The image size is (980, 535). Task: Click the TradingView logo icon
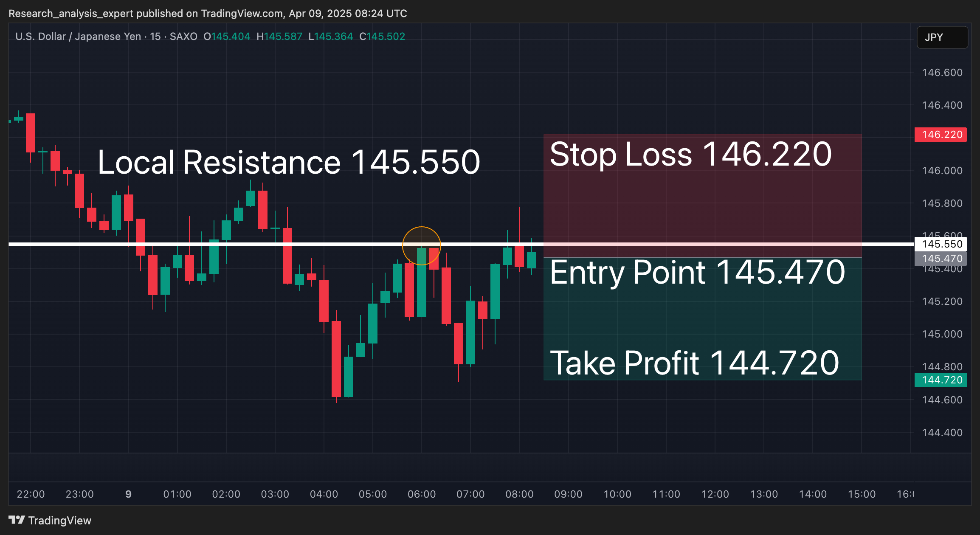(17, 520)
